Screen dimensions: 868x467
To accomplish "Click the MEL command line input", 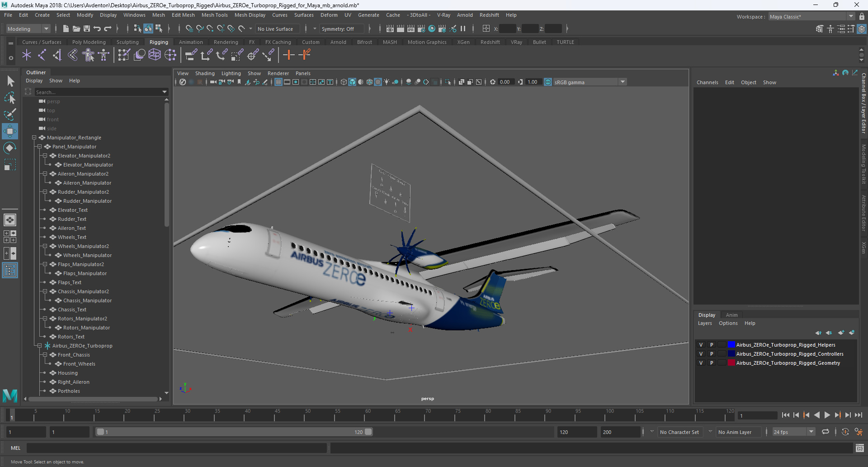I will (177, 448).
